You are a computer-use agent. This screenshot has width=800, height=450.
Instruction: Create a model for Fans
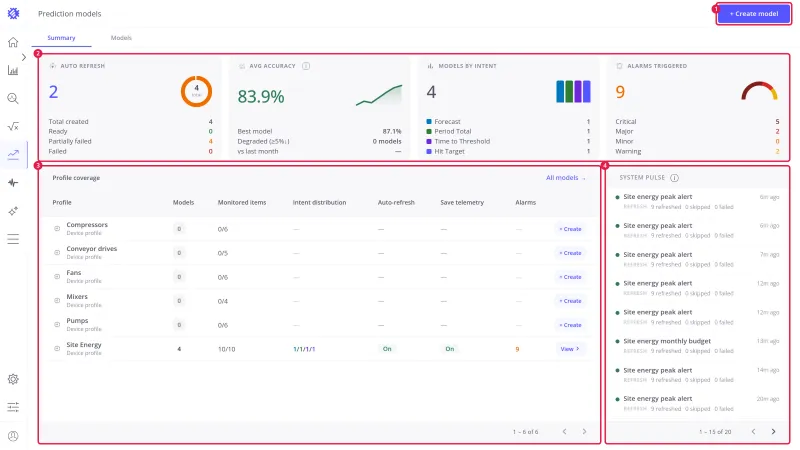(570, 277)
